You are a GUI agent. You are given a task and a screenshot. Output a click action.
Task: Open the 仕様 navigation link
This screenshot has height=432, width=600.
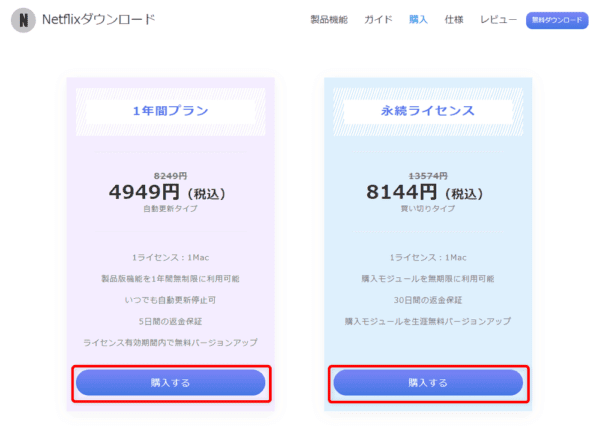pos(454,20)
